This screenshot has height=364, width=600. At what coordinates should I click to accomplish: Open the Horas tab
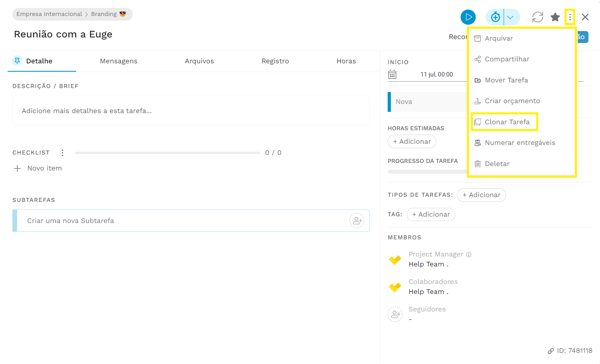click(x=346, y=61)
